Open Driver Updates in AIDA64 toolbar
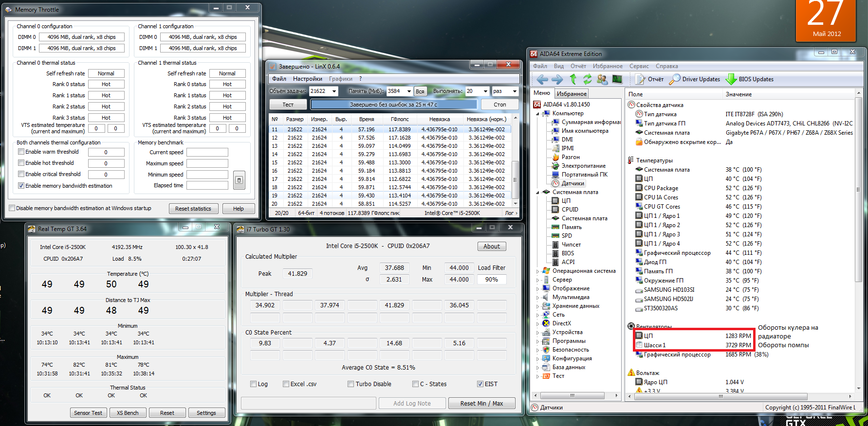This screenshot has height=426, width=868. pos(695,79)
